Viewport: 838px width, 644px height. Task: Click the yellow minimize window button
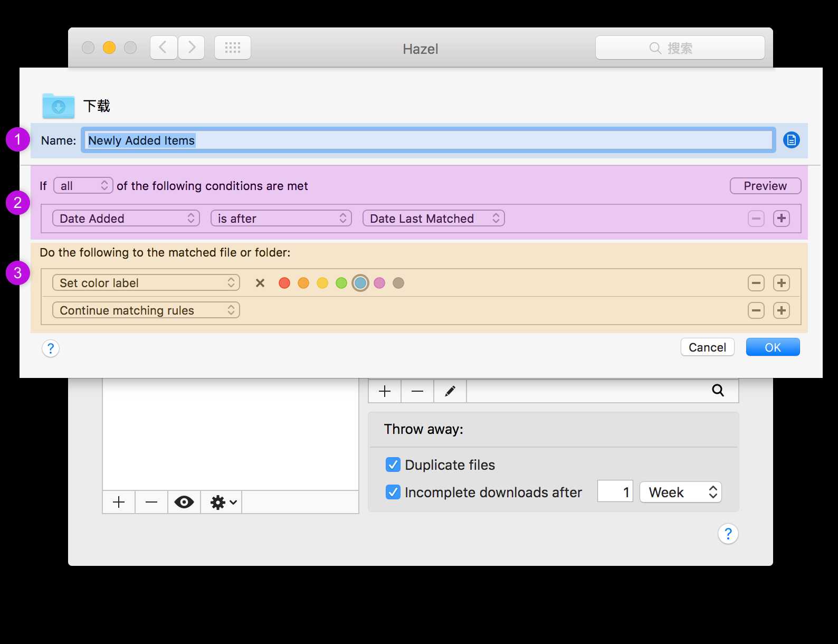(109, 48)
